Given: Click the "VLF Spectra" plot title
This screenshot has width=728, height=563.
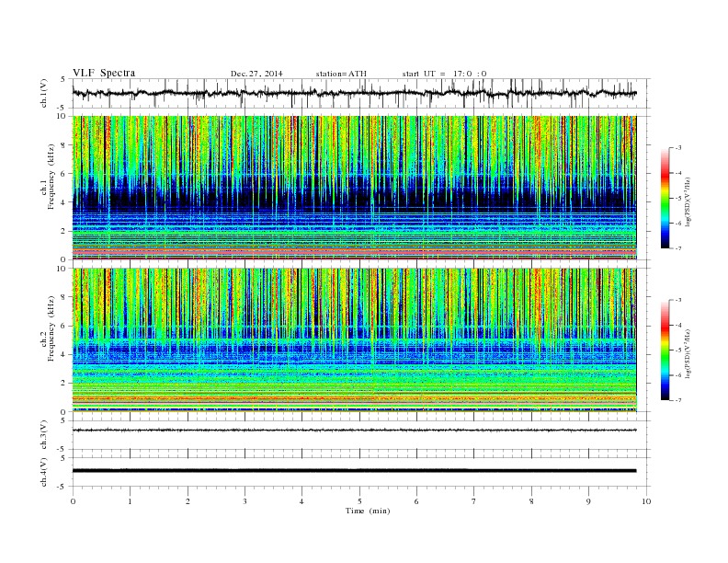Looking at the screenshot, I should click(x=104, y=73).
